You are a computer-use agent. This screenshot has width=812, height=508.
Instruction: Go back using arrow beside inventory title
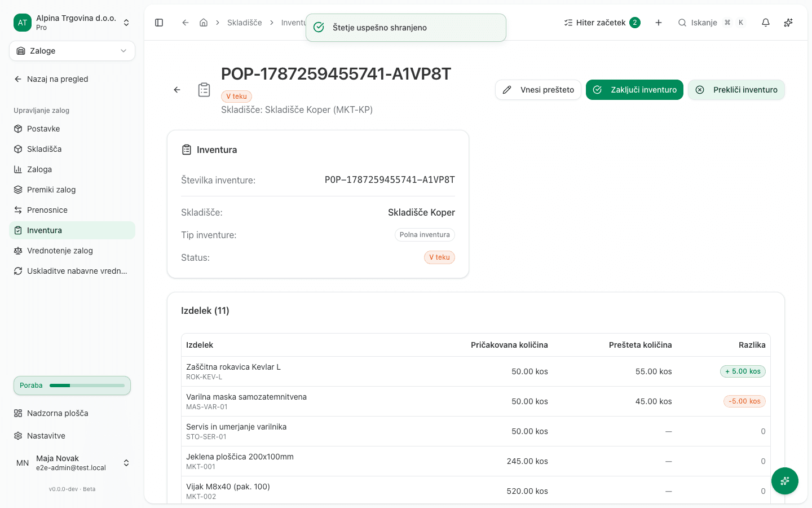coord(177,90)
